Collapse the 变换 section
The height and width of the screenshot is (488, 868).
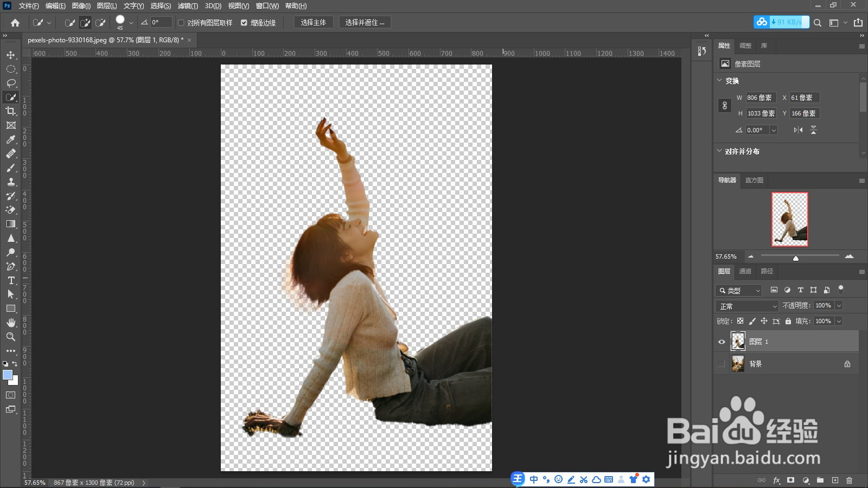720,80
